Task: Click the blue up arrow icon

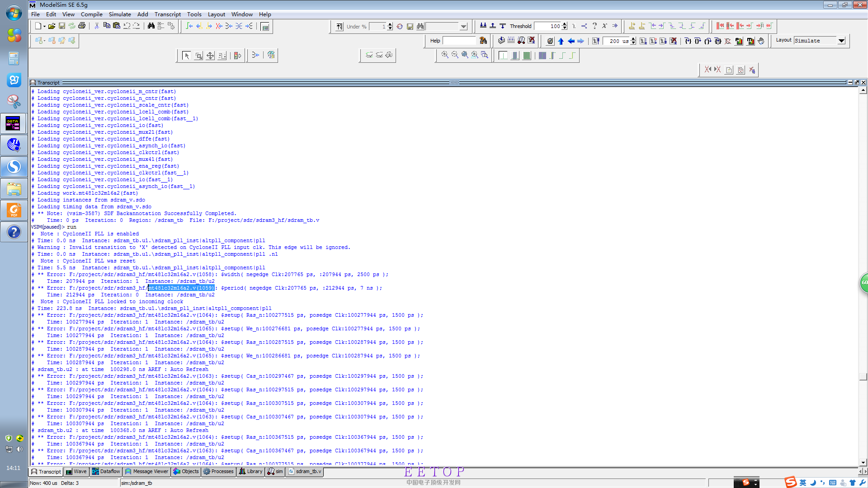Action: tap(561, 41)
